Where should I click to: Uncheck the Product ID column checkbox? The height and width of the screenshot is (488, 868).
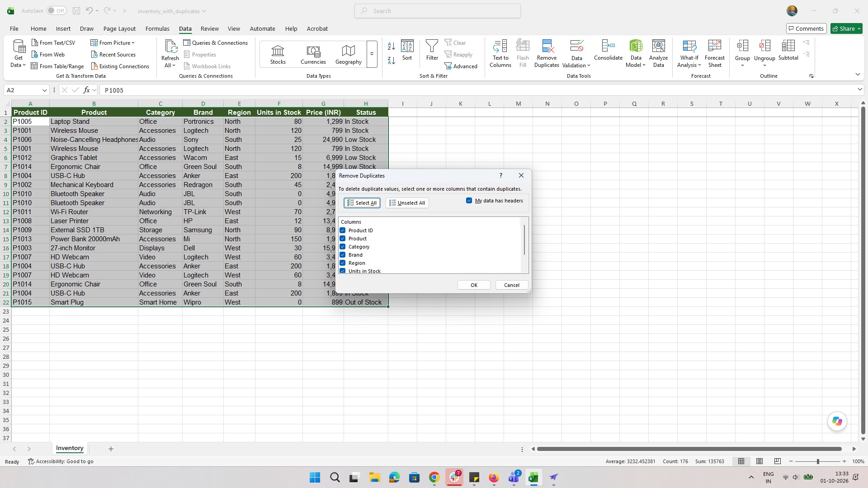point(343,230)
